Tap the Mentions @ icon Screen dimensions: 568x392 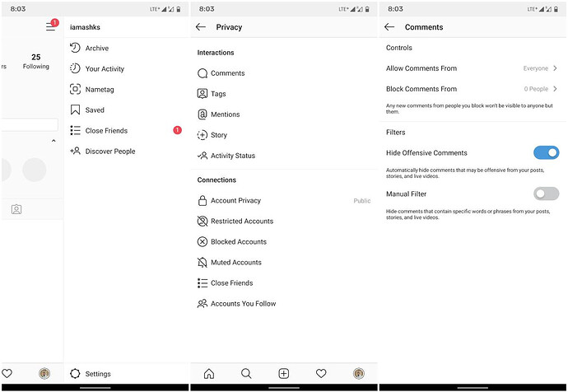point(203,114)
